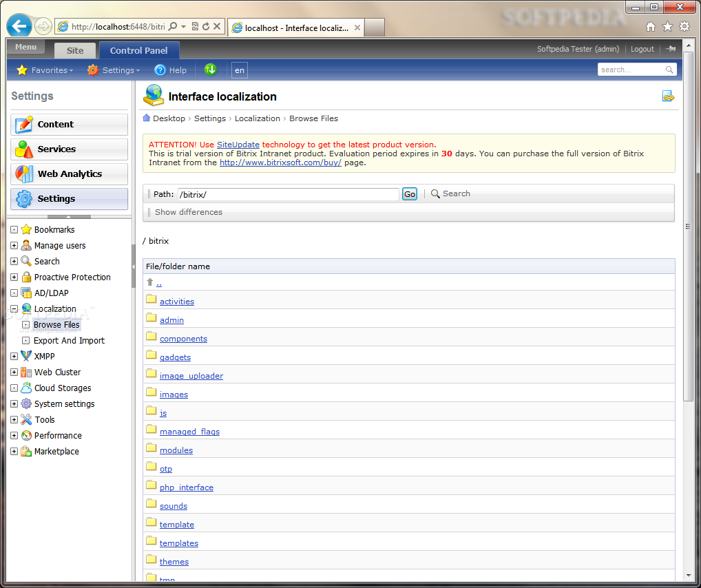Open the php_interface folder link
This screenshot has height=588, width=701.
tap(187, 487)
